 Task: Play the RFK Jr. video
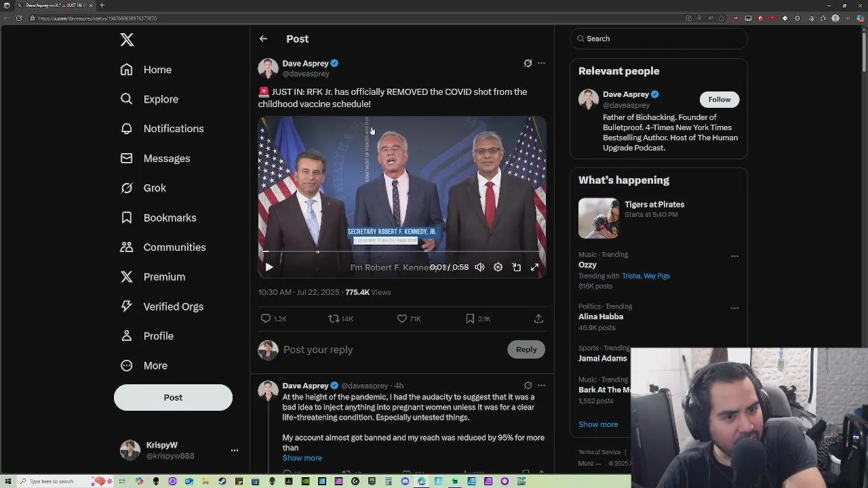tap(269, 267)
